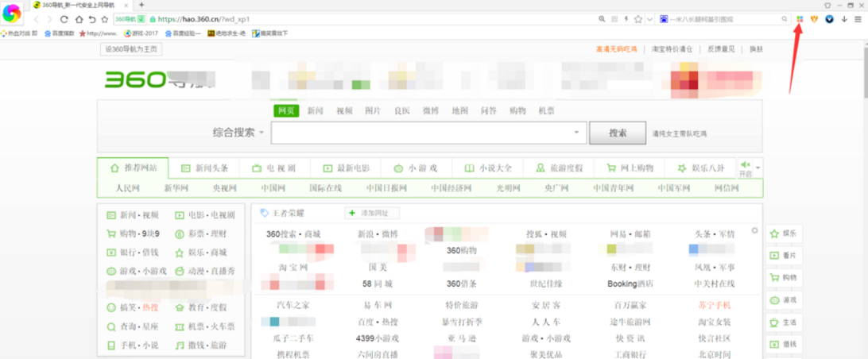Click the Baidu paw search engine icon
This screenshot has width=868, height=359.
(x=664, y=19)
